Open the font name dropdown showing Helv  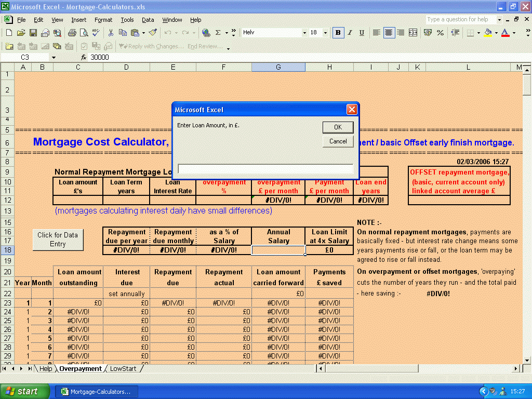304,33
